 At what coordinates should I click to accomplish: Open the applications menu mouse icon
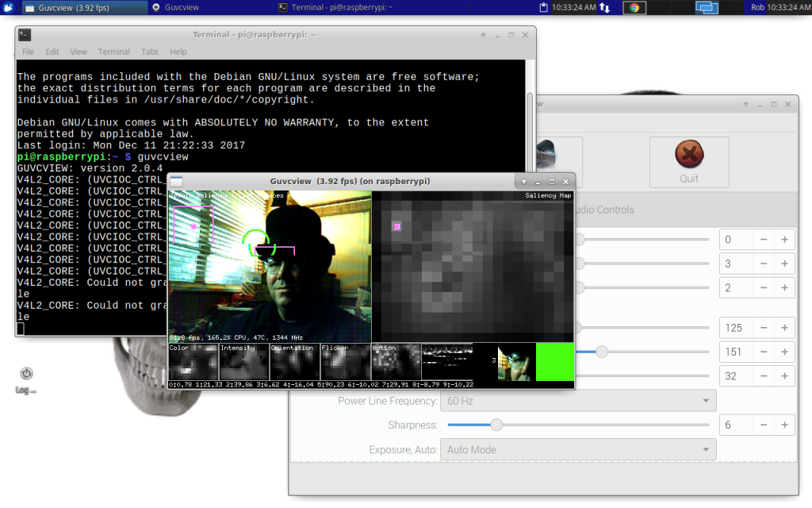coord(8,7)
